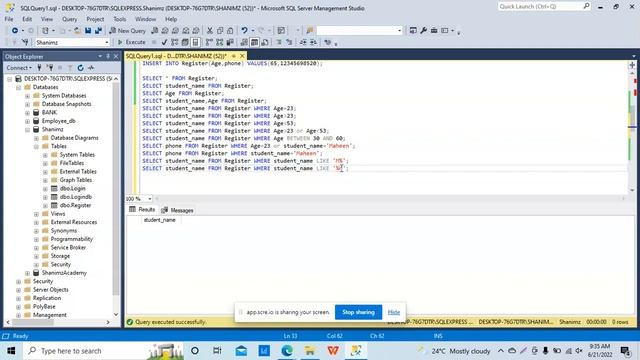This screenshot has height=360, width=640.
Task: Click the Quick Launch search field
Action: [x=544, y=7]
